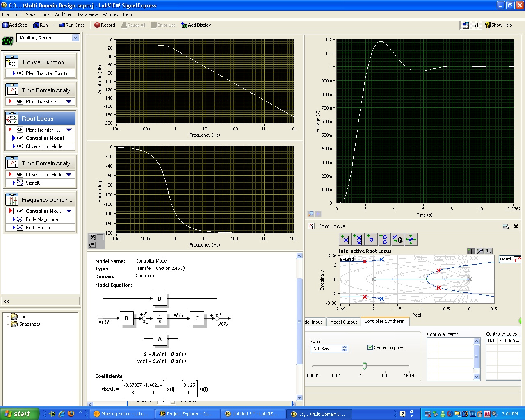This screenshot has height=420, width=525.
Task: Toggle the Dock button in toolbar
Action: [471, 25]
